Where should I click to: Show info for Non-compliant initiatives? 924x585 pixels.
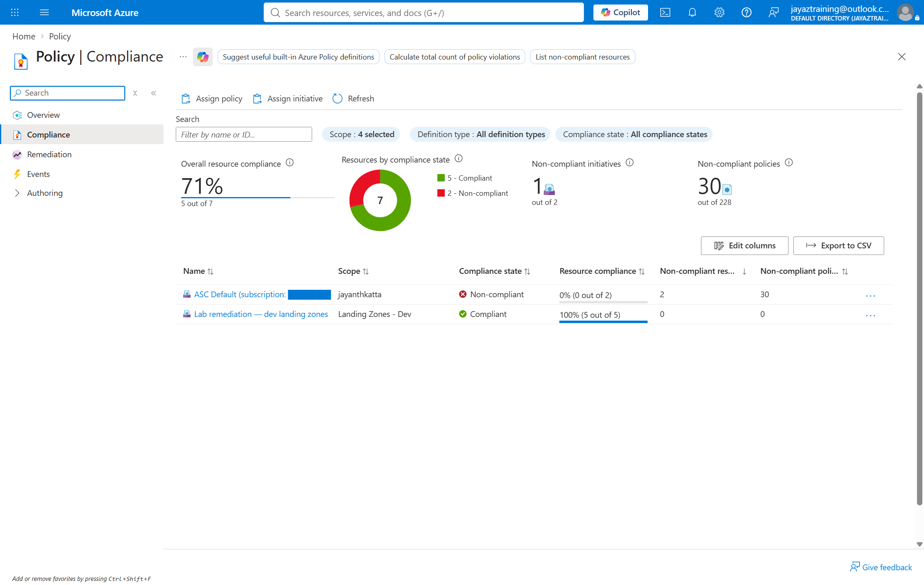click(630, 163)
